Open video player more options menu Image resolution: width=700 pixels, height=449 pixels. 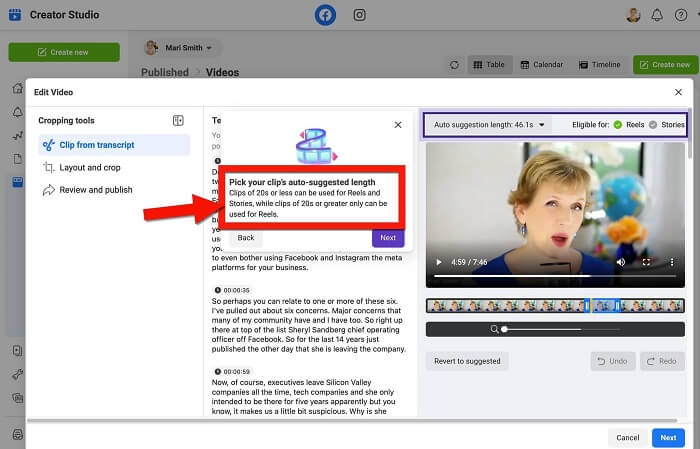[671, 262]
